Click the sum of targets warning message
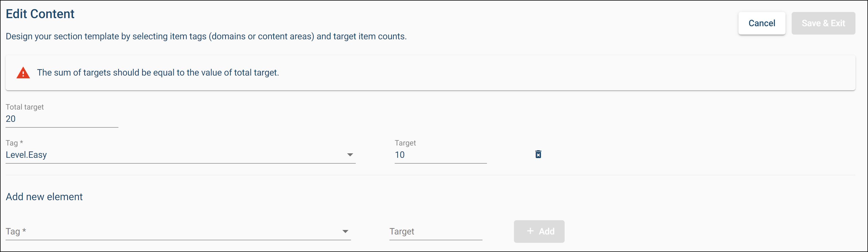Screen dimensions: 868x252 [x=158, y=72]
